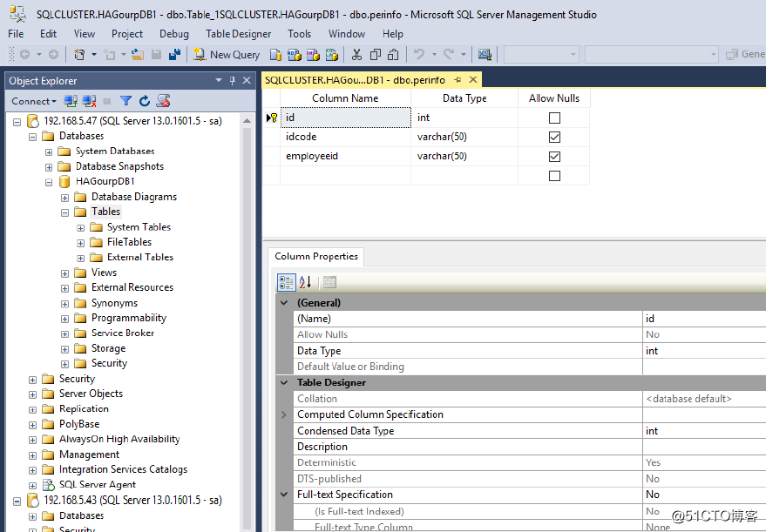Pin the Object Explorer panel
This screenshot has width=766, height=532.
pyautogui.click(x=233, y=80)
